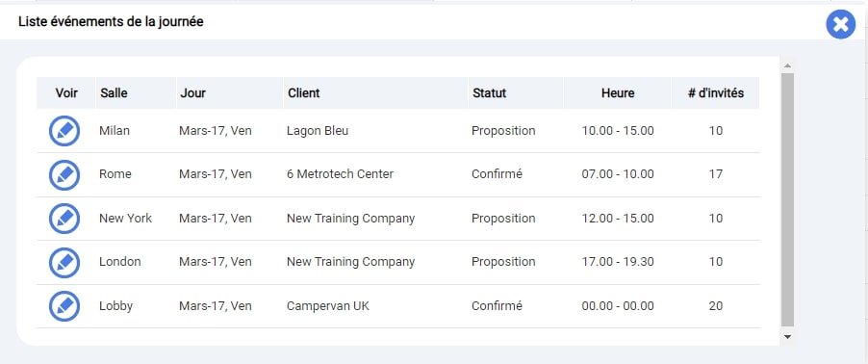Click the Campervan UK client cell
The width and height of the screenshot is (868, 364).
328,306
